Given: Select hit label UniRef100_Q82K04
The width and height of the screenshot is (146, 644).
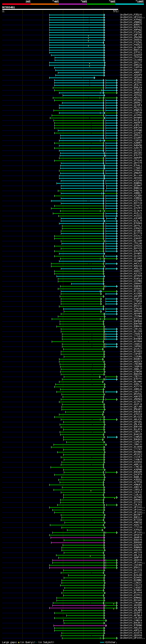Looking at the screenshot, I should 131,560.
